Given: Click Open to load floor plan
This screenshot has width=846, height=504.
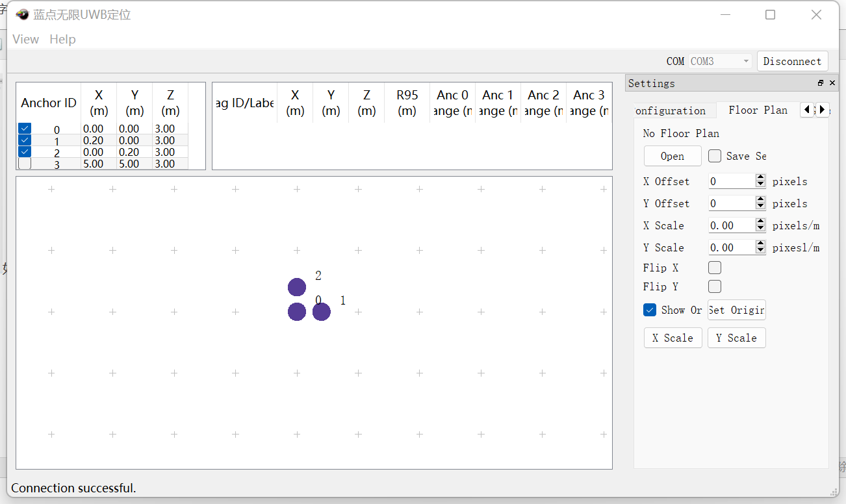Looking at the screenshot, I should click(673, 156).
